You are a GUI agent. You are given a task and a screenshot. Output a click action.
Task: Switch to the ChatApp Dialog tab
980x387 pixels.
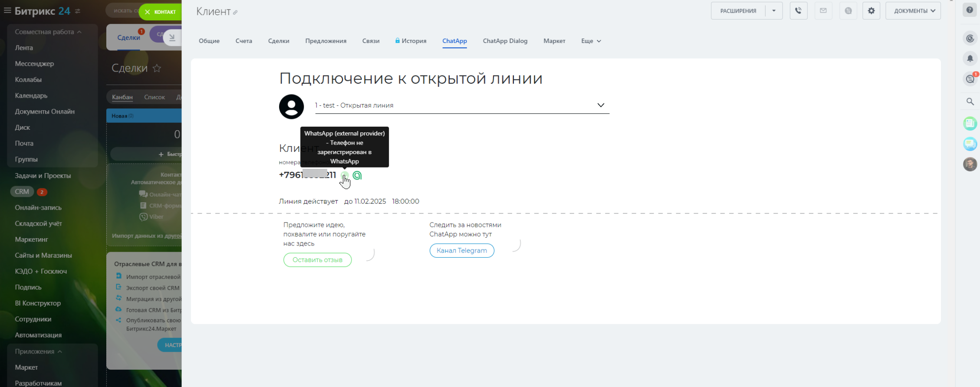tap(505, 41)
